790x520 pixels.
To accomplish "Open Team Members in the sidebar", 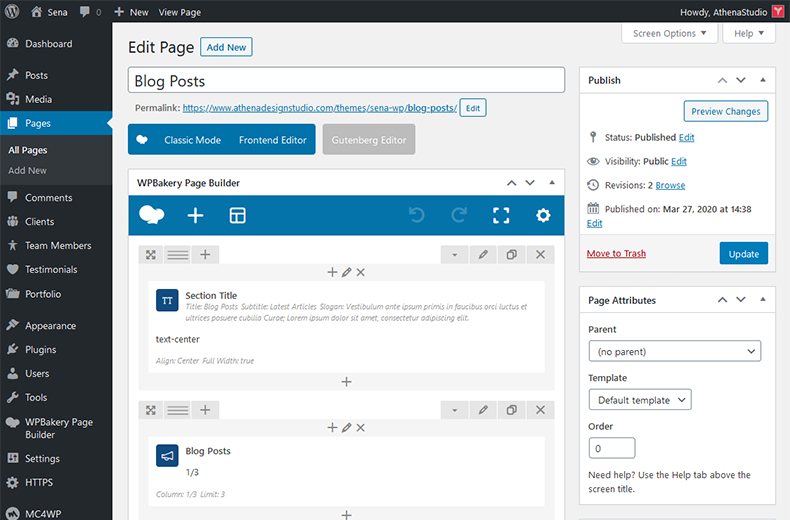I will click(58, 245).
